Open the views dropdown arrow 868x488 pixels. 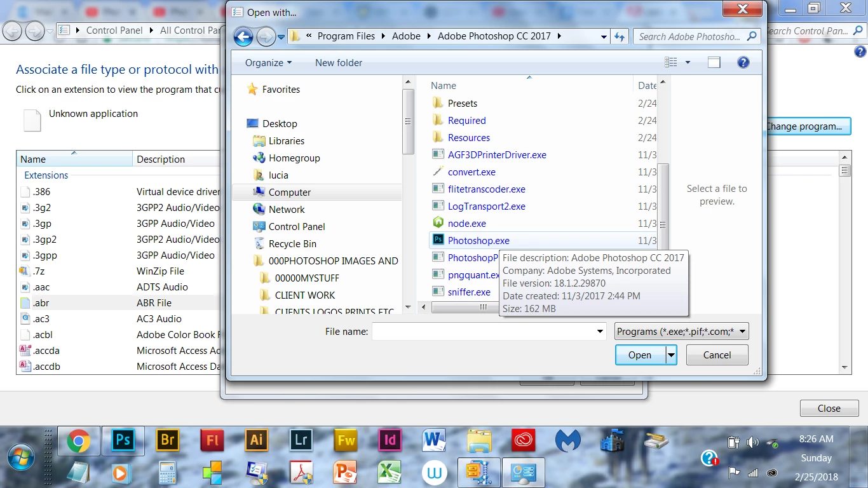click(x=688, y=62)
